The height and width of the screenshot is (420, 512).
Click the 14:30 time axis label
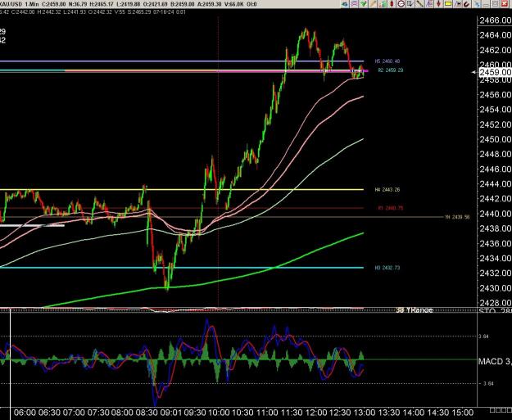(x=438, y=413)
